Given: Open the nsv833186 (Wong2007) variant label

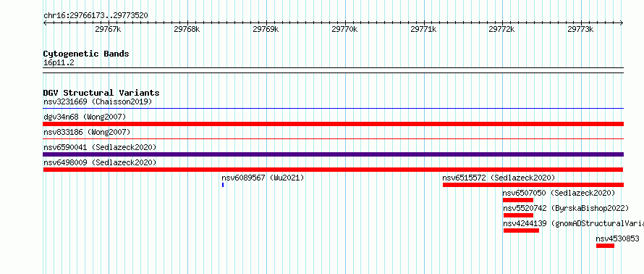Looking at the screenshot, I should point(87,132).
